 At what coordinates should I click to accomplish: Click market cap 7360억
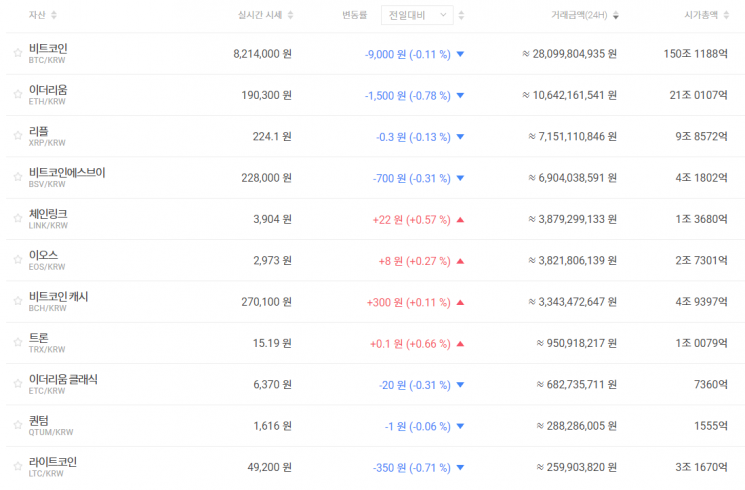(711, 384)
